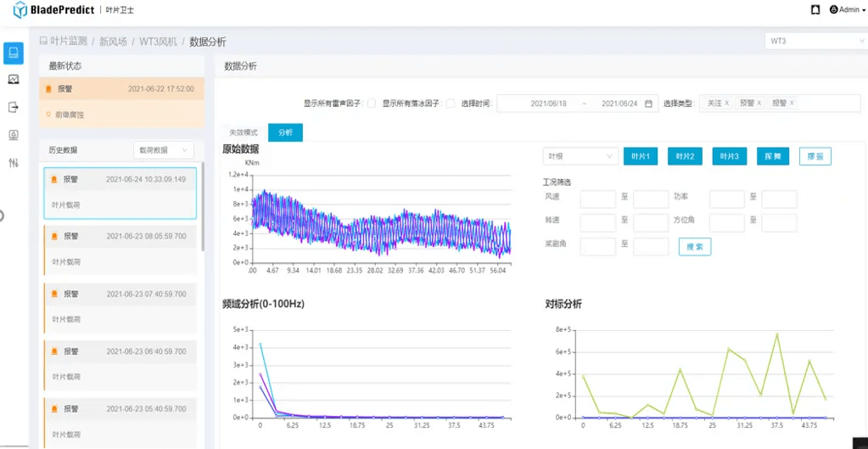Click alarm icon on 08:05:59.700 record
Screen dimensions: 868x449
[54, 237]
